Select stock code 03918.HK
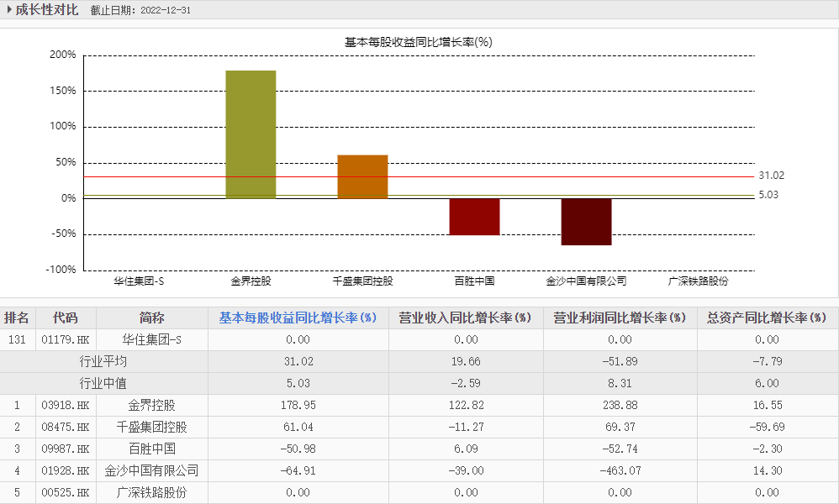The image size is (839, 504). [66, 406]
